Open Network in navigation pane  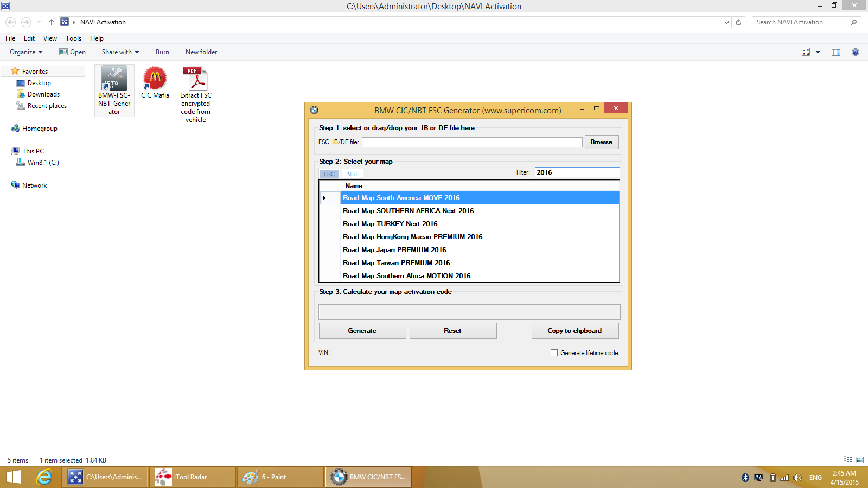34,185
